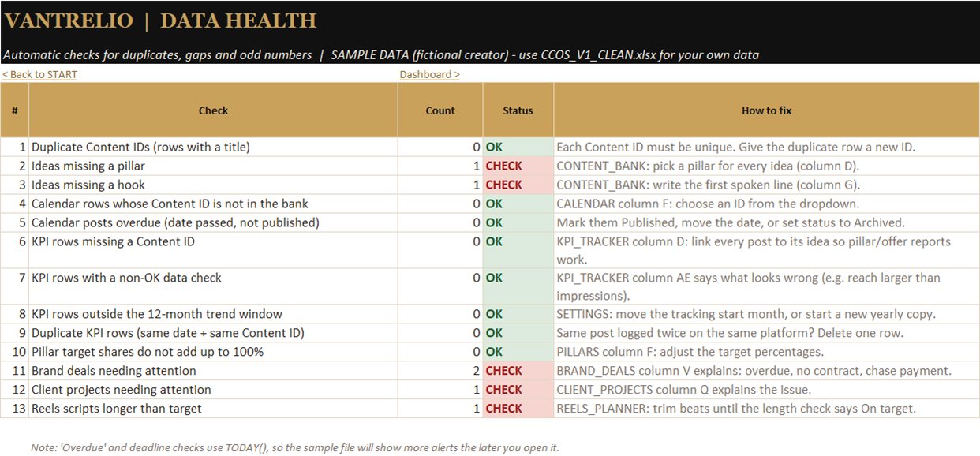Click 'Duplicate Content IDs (rows with a title)' cell
This screenshot has height=456, width=980.
pos(213,147)
